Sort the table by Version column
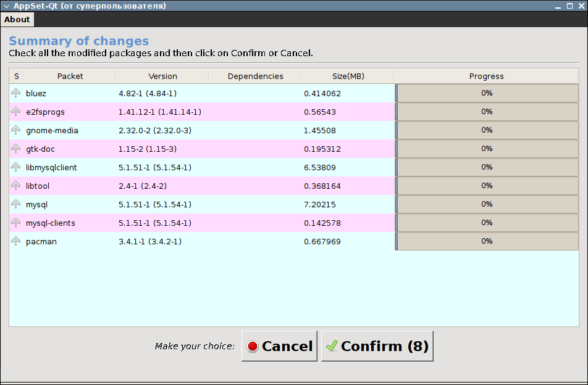This screenshot has width=588, height=385. click(162, 77)
